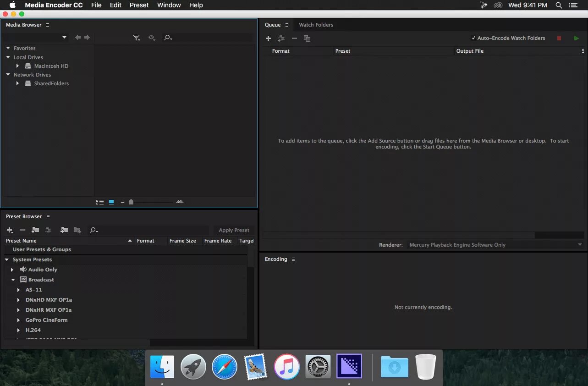The height and width of the screenshot is (386, 588).
Task: Open the Media Browser path dropdown
Action: 37,38
